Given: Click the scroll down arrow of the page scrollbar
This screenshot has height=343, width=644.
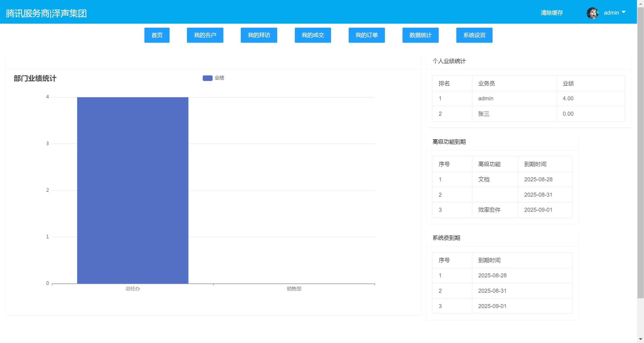Looking at the screenshot, I should [641, 339].
